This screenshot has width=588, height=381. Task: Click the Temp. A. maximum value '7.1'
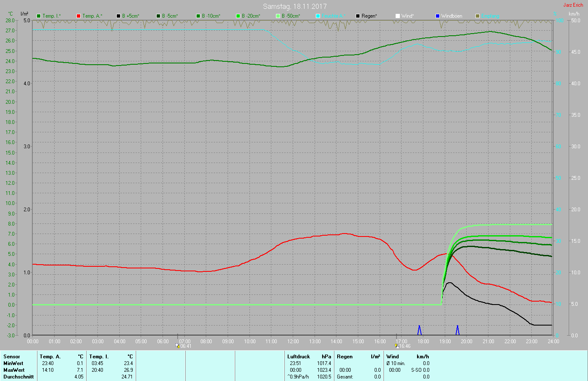click(80, 370)
